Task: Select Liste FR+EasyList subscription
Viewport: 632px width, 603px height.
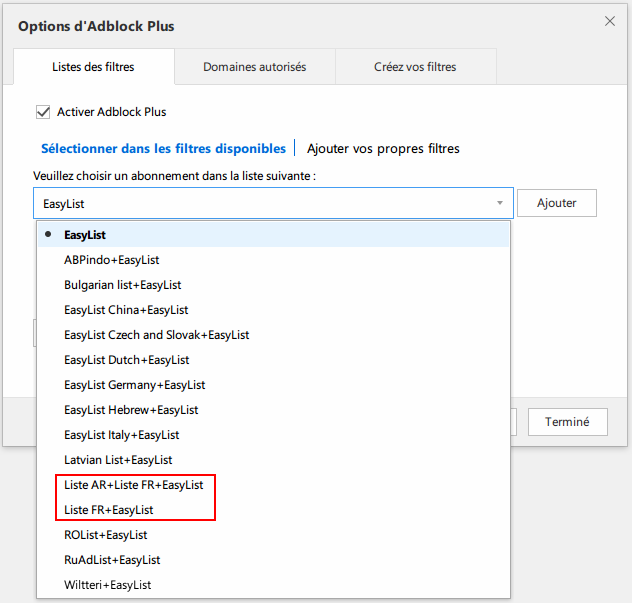Action: [273, 509]
